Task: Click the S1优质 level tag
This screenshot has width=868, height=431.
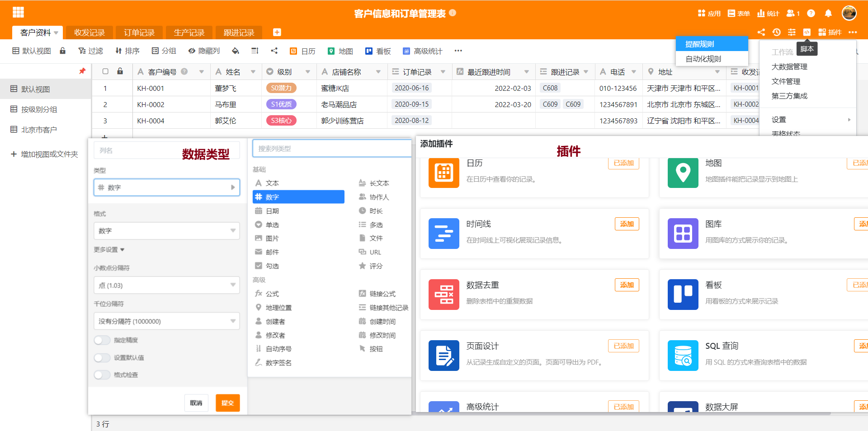Action: pyautogui.click(x=281, y=104)
